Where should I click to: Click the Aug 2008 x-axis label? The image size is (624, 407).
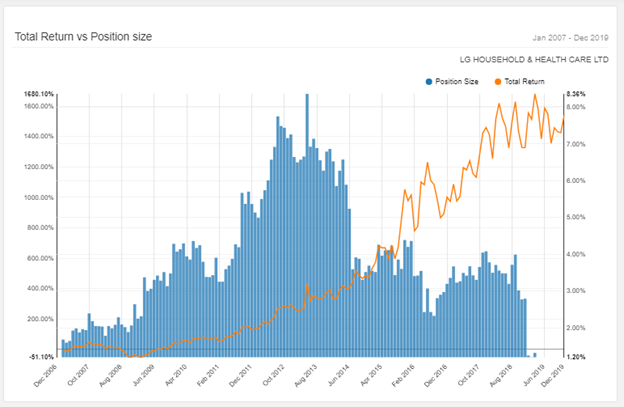click(111, 375)
